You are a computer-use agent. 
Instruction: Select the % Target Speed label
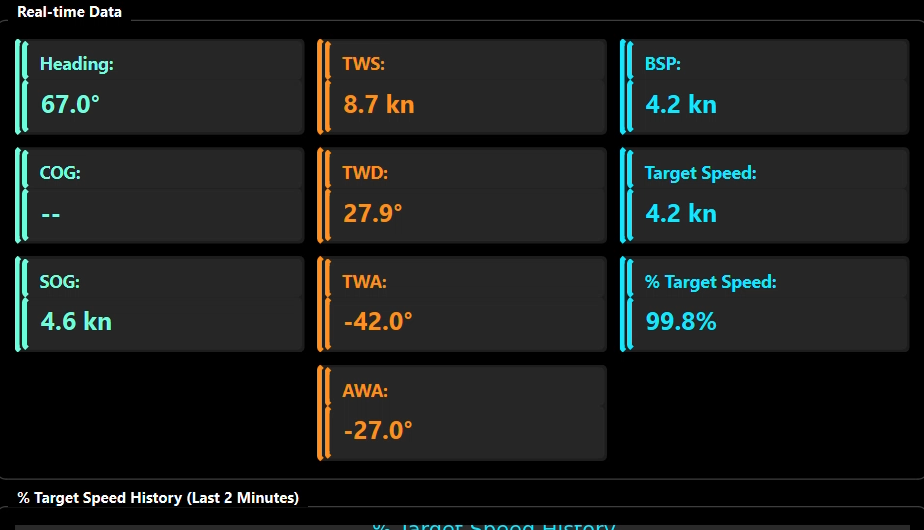(x=710, y=282)
